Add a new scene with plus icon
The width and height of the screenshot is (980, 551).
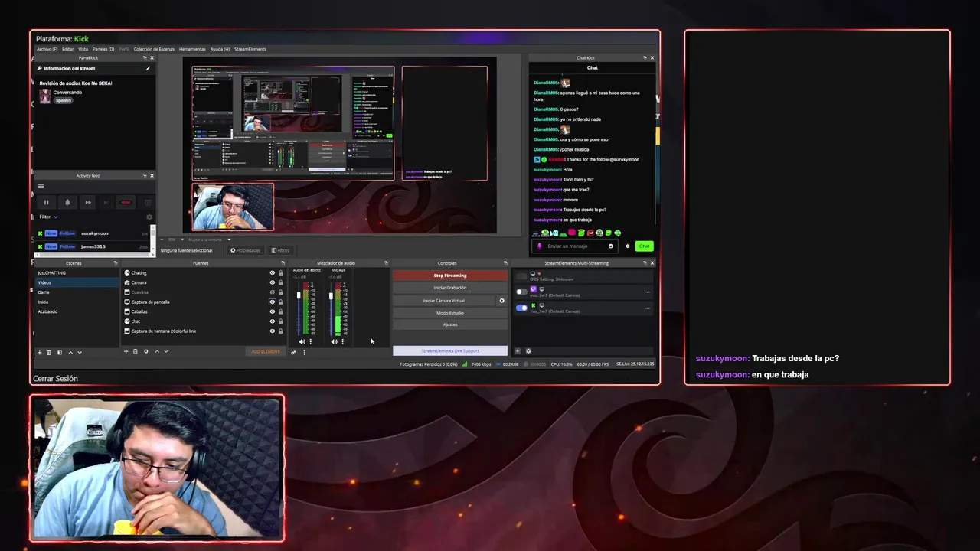tap(40, 352)
